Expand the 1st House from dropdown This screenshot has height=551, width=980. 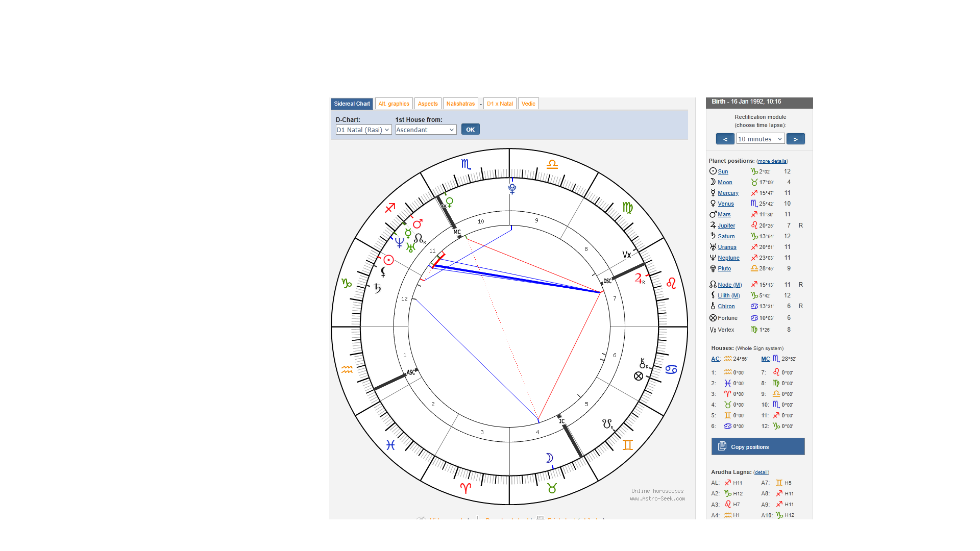tap(426, 130)
